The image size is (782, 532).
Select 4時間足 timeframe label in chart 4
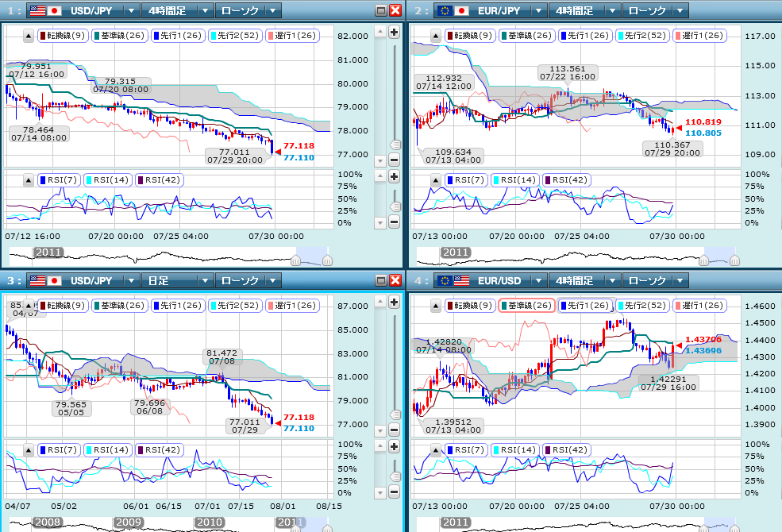[x=575, y=281]
